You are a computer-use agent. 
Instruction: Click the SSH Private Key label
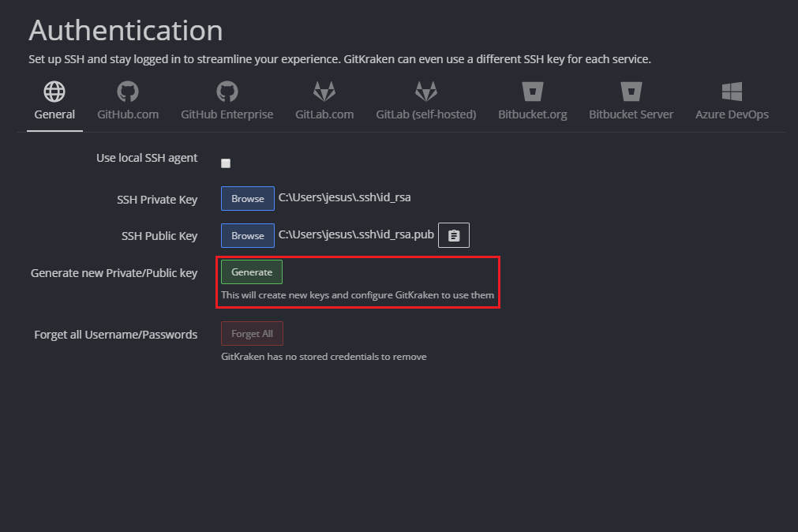[157, 200]
